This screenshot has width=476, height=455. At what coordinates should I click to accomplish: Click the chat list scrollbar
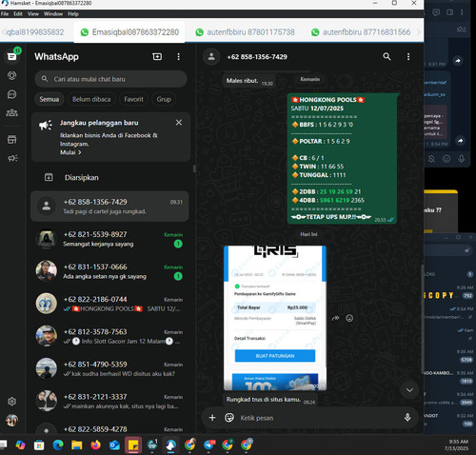pos(194,168)
